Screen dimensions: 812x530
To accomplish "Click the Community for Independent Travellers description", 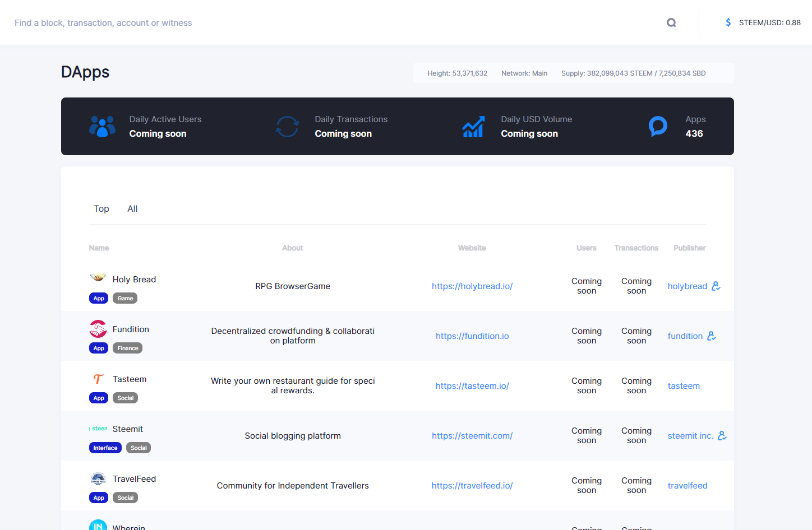I will pyautogui.click(x=293, y=486).
